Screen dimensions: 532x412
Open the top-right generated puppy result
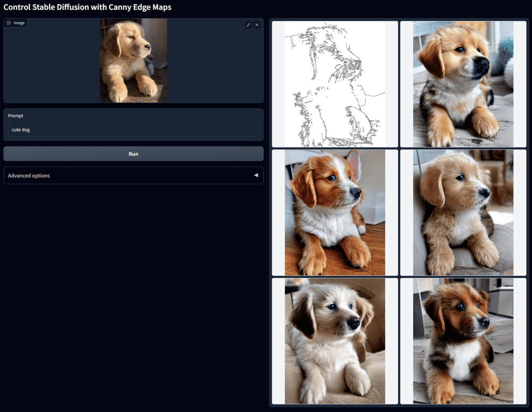(x=463, y=84)
